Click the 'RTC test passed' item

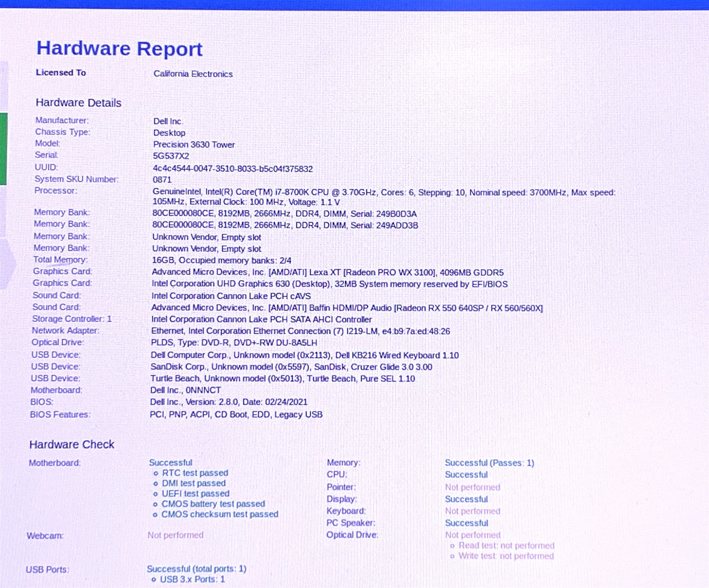pyautogui.click(x=195, y=473)
